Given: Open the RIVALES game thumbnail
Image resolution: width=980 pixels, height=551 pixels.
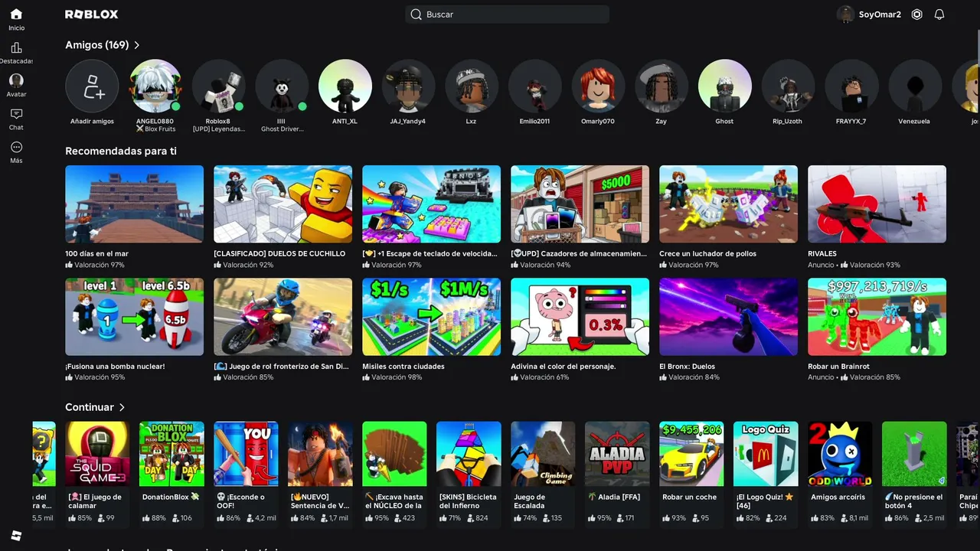Looking at the screenshot, I should tap(877, 204).
